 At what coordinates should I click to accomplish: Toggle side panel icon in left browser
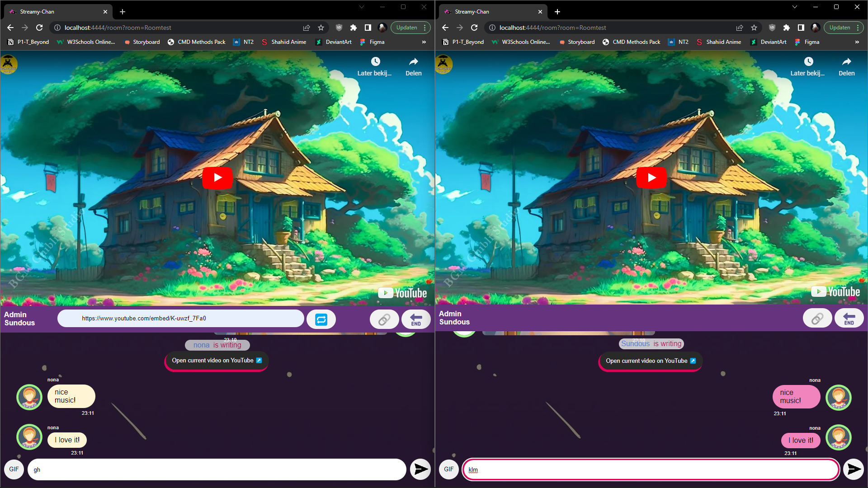tap(368, 28)
